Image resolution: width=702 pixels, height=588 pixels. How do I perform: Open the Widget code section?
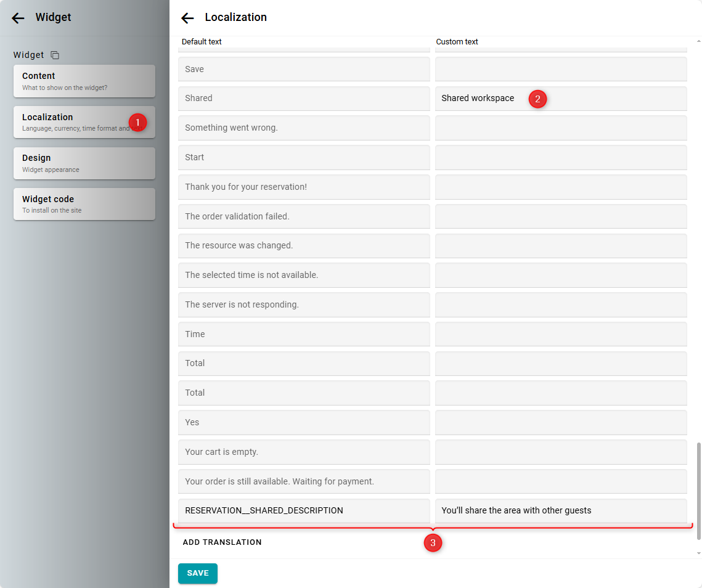coord(84,204)
